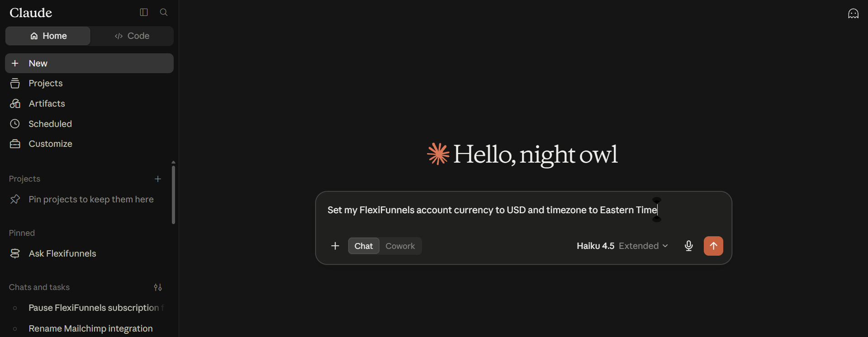Send the message with arrow button
Viewport: 868px width, 337px height.
point(713,246)
